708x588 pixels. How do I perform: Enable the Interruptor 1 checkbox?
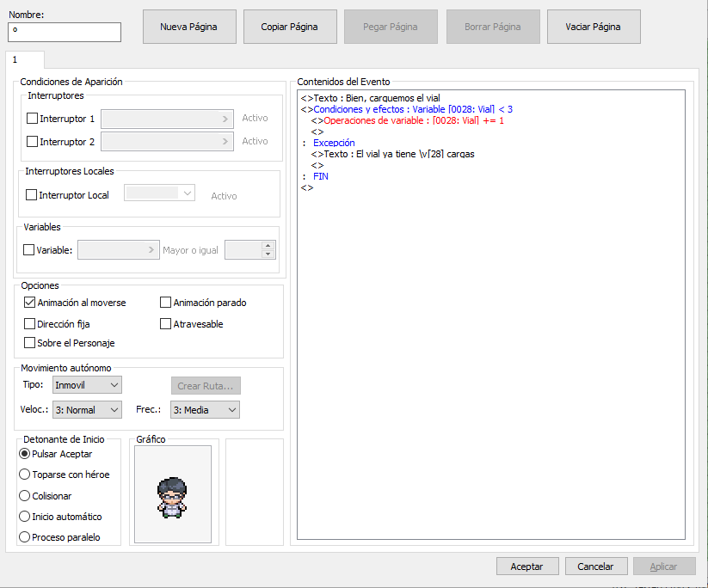(x=30, y=118)
